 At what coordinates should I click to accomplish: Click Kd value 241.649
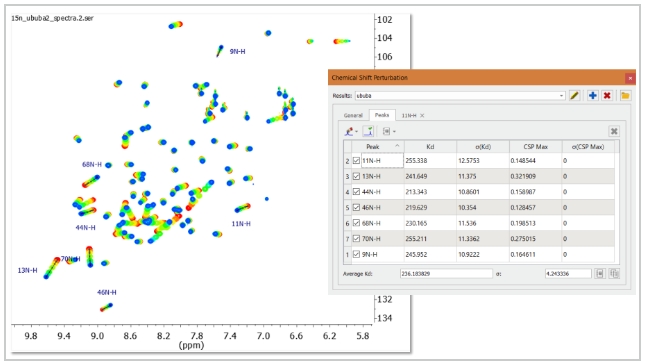point(416,176)
